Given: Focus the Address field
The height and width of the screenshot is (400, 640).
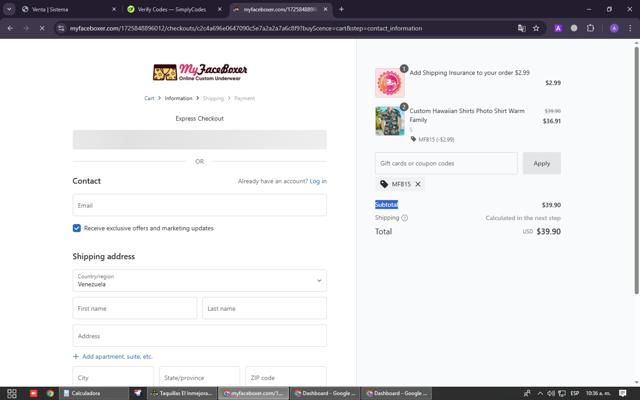Looking at the screenshot, I should (200, 336).
